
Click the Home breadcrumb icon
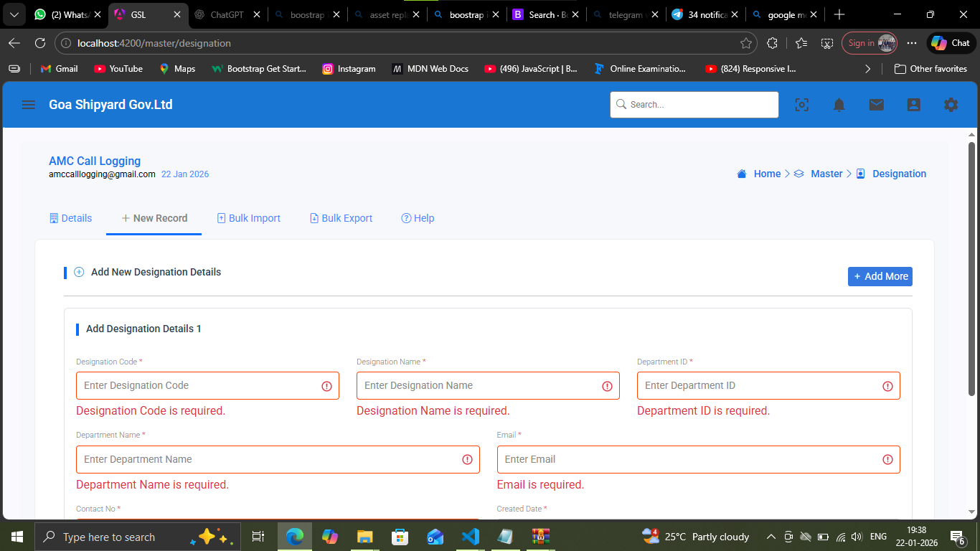(742, 174)
